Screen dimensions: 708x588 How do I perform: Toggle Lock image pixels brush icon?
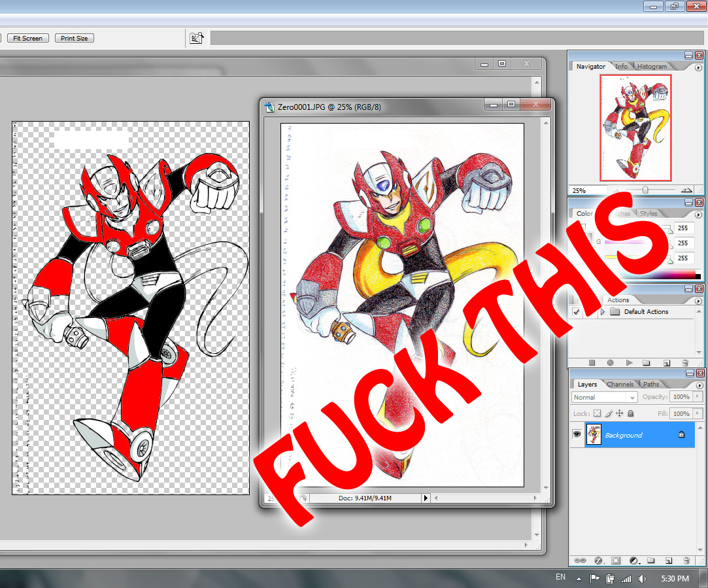tap(609, 413)
